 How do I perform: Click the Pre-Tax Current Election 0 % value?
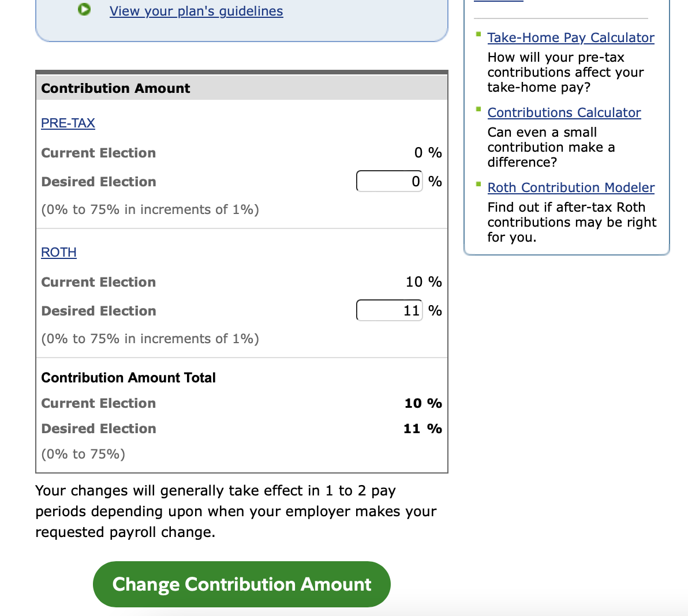[428, 153]
